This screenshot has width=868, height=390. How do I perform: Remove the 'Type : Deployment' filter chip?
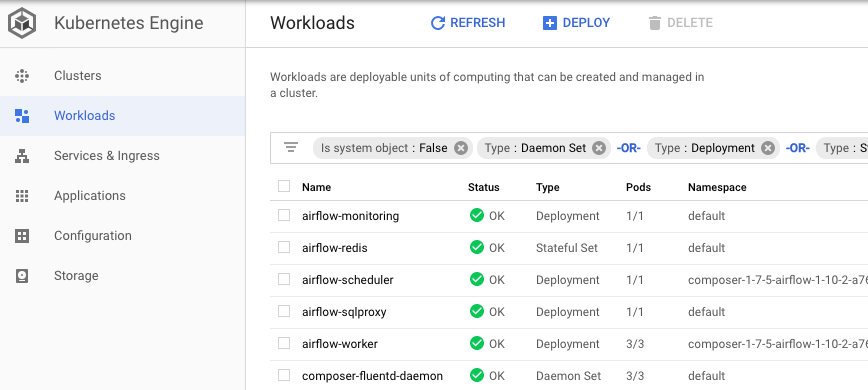(767, 148)
